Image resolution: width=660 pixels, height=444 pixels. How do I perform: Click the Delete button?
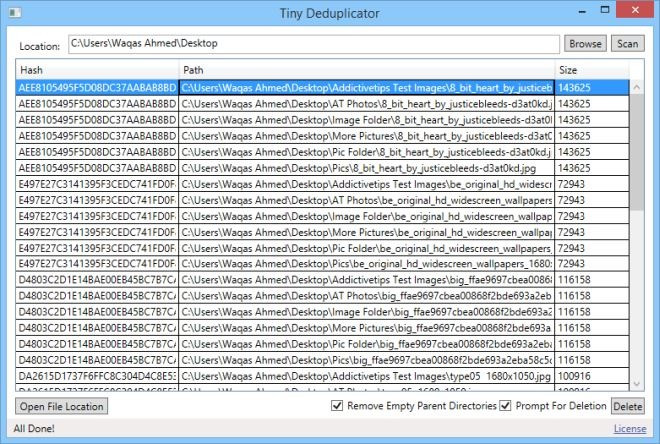coord(628,406)
